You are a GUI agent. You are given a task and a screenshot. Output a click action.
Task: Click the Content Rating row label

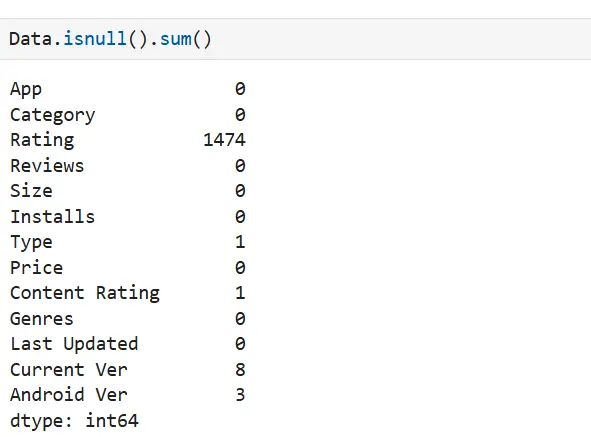pyautogui.click(x=85, y=293)
